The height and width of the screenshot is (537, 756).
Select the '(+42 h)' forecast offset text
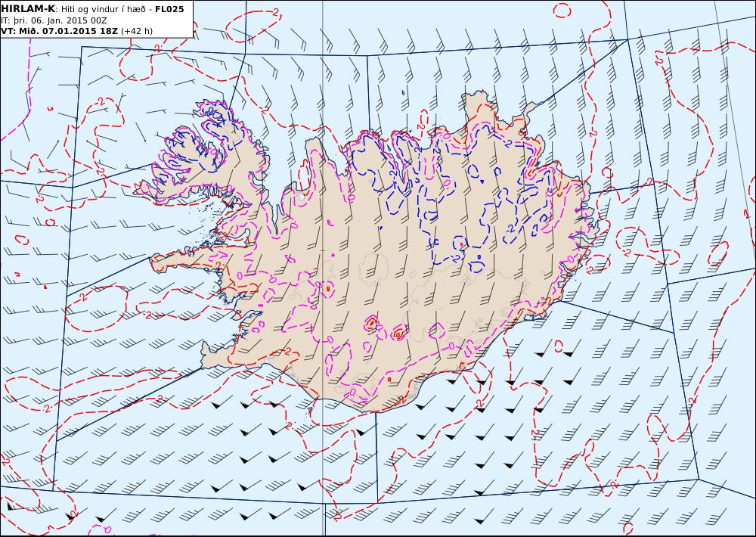136,31
